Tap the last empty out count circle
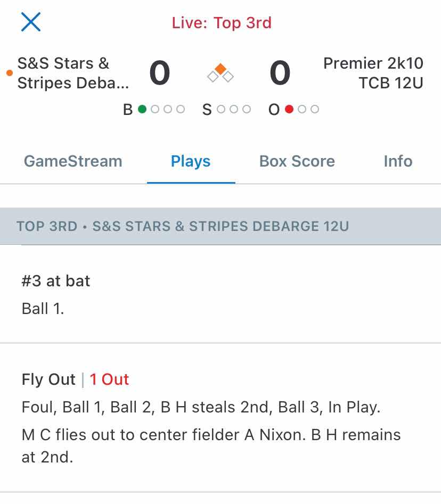Viewport: 441px width, 504px height. click(x=315, y=109)
